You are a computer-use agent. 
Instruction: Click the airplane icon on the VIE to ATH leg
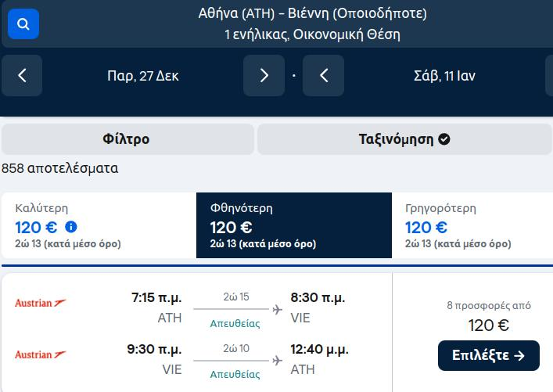[x=277, y=361]
